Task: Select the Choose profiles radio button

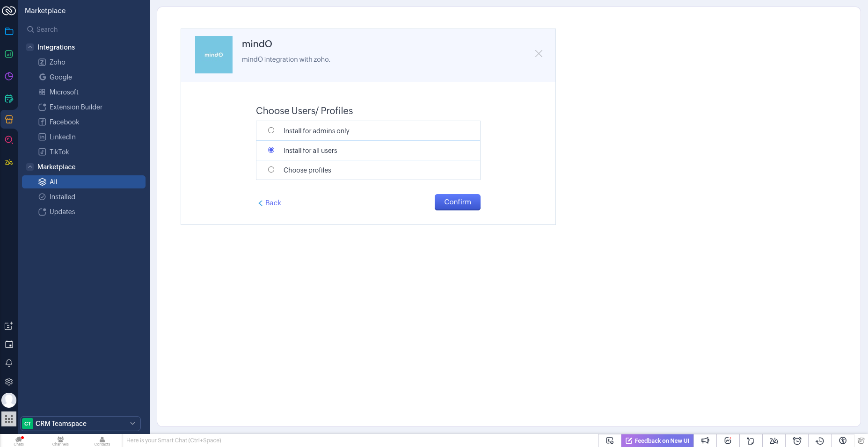Action: tap(271, 170)
